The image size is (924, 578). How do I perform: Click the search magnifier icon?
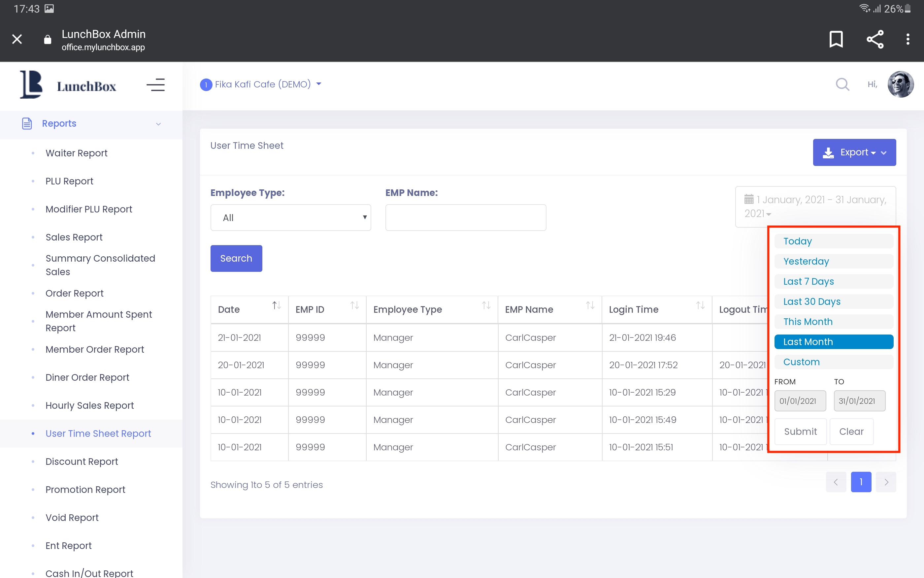[x=842, y=84]
